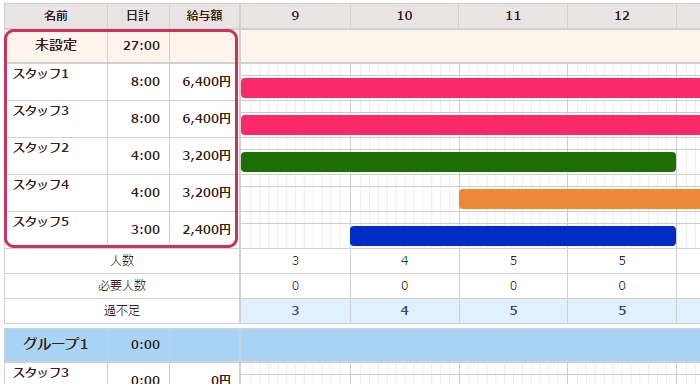700x384 pixels.
Task: Click the 必要人数 value under hour 11
Action: tap(513, 286)
